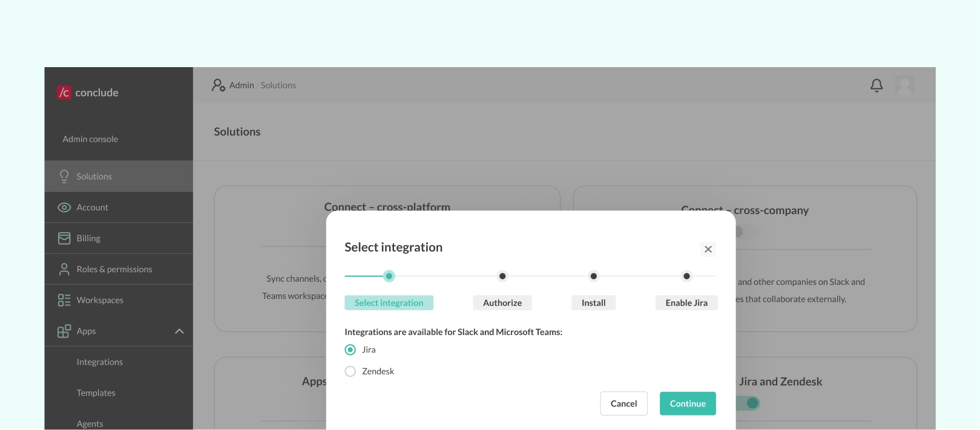Click the Authorize step label

pos(502,303)
